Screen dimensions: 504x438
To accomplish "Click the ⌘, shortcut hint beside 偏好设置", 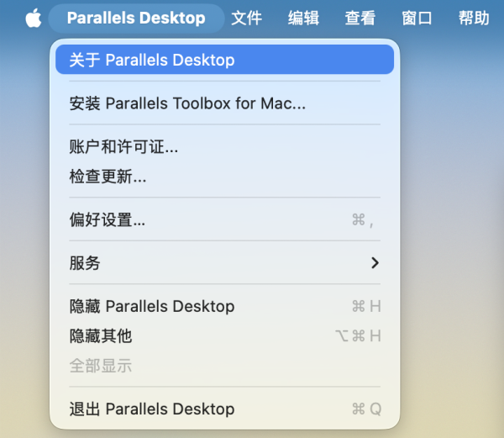I will pos(362,220).
